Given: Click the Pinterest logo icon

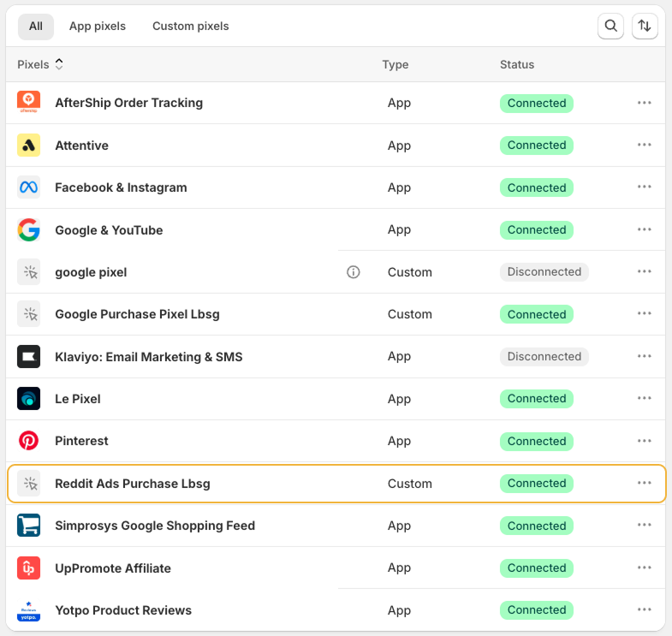Looking at the screenshot, I should coord(29,441).
